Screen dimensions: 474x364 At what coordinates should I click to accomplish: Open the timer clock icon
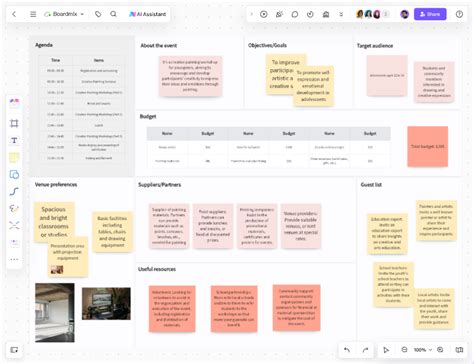point(310,14)
